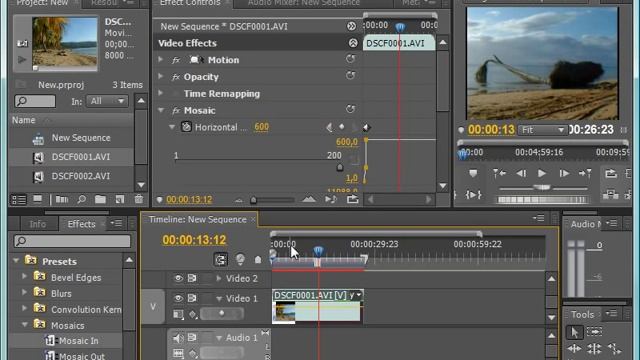Toggle animation stopwatch for Horizontal Blocks

coord(187,127)
